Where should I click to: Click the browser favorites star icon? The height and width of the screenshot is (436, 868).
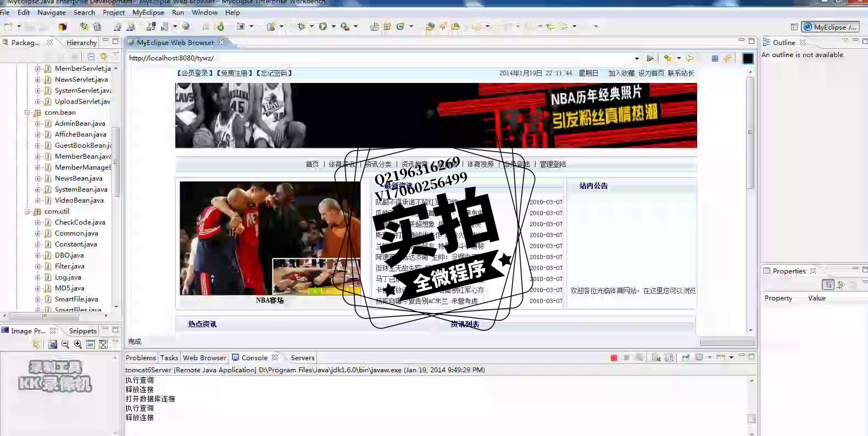click(x=668, y=58)
